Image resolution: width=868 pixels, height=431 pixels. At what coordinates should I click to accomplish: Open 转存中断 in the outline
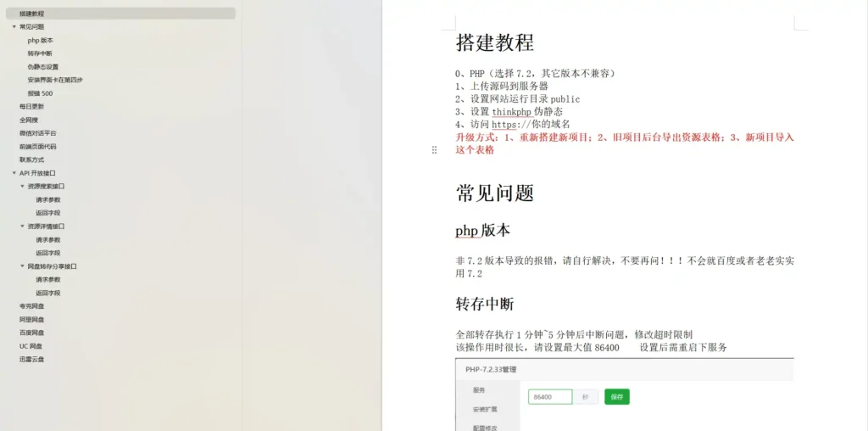(x=40, y=53)
